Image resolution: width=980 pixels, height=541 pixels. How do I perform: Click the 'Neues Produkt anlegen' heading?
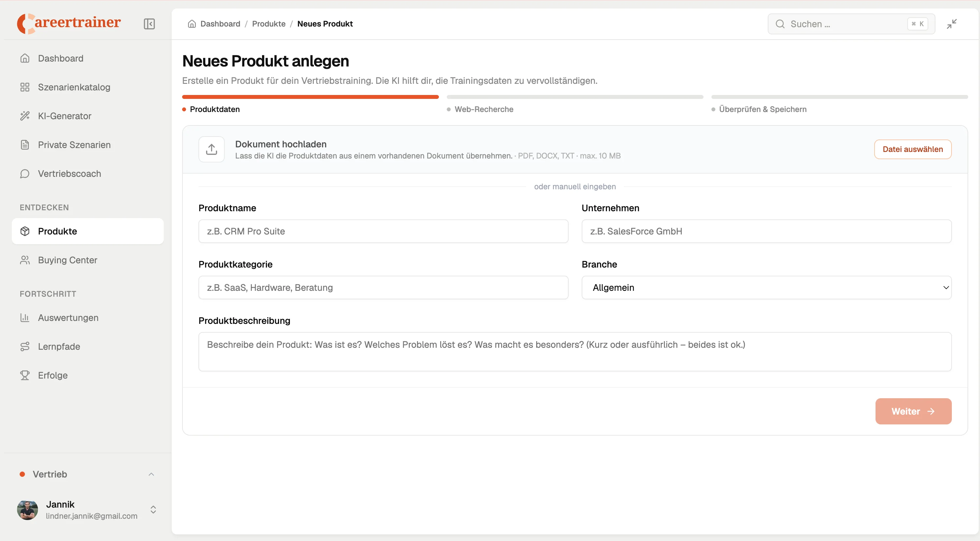pyautogui.click(x=265, y=61)
